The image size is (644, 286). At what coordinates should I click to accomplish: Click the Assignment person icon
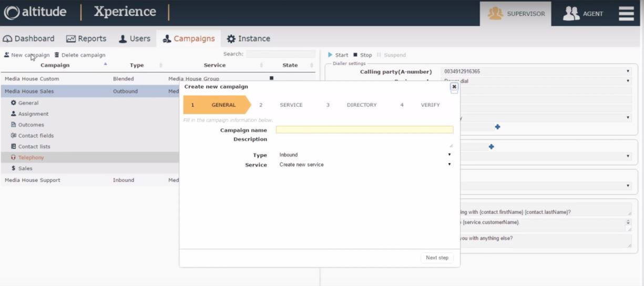pyautogui.click(x=14, y=114)
